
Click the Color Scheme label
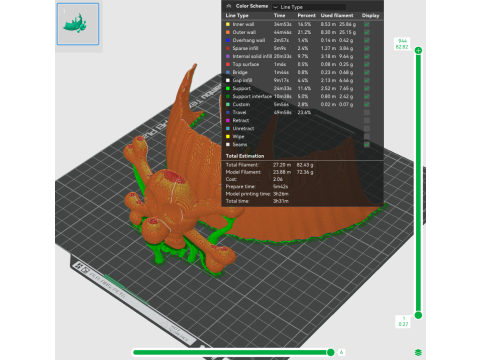pyautogui.click(x=252, y=6)
